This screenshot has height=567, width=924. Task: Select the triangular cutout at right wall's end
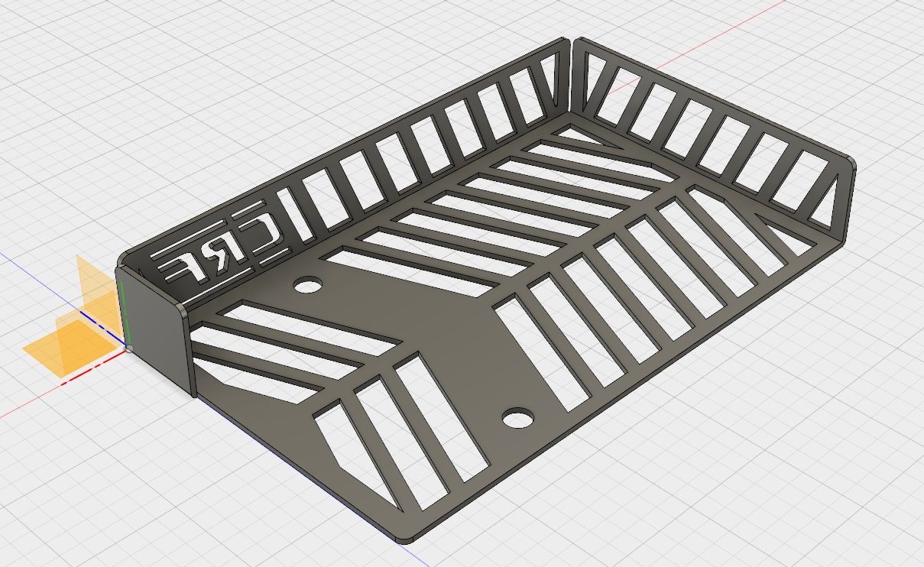click(827, 206)
